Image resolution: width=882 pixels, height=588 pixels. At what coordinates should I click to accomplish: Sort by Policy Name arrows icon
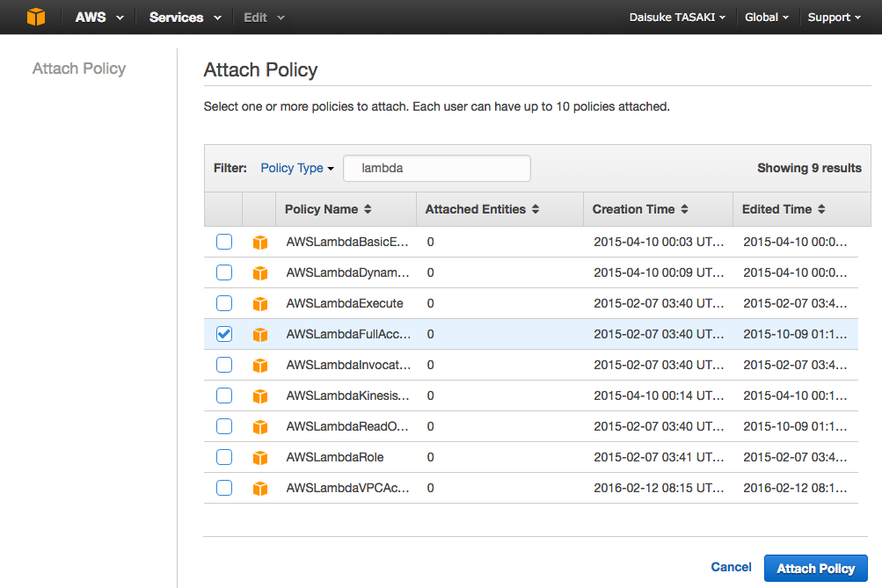(x=368, y=209)
